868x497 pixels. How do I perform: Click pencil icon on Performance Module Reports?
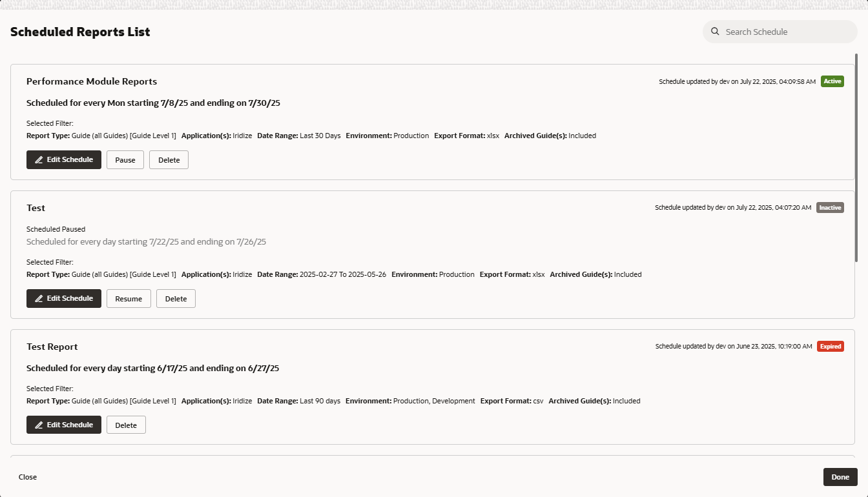(x=39, y=160)
